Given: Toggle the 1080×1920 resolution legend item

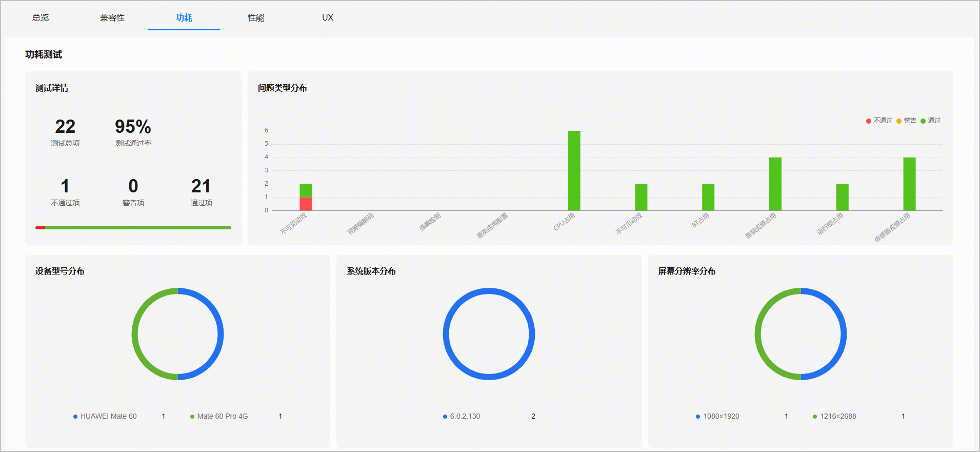Looking at the screenshot, I should (x=717, y=416).
